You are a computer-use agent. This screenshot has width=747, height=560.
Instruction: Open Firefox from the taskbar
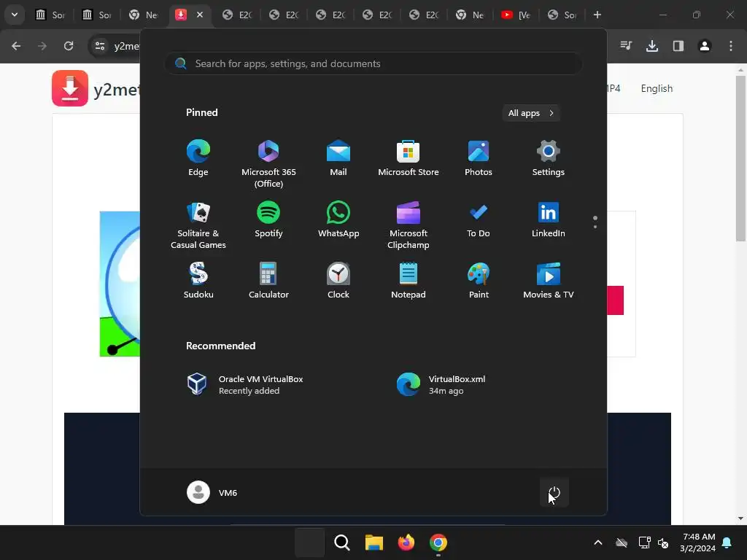pos(406,542)
